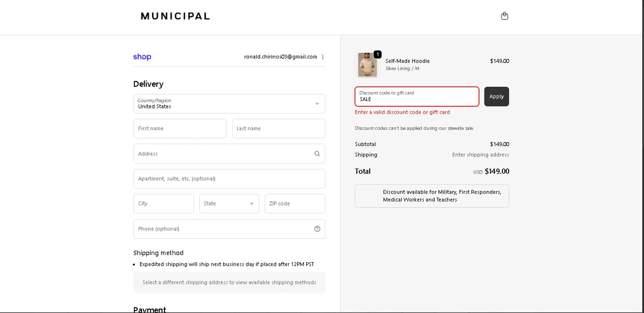The image size is (644, 313).
Task: Click the ZIP code field
Action: [x=295, y=203]
